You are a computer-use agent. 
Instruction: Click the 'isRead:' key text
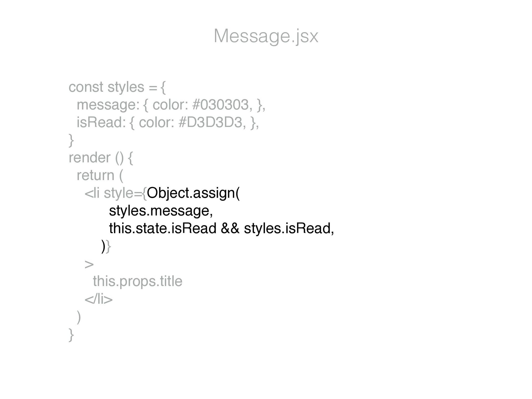coord(101,122)
